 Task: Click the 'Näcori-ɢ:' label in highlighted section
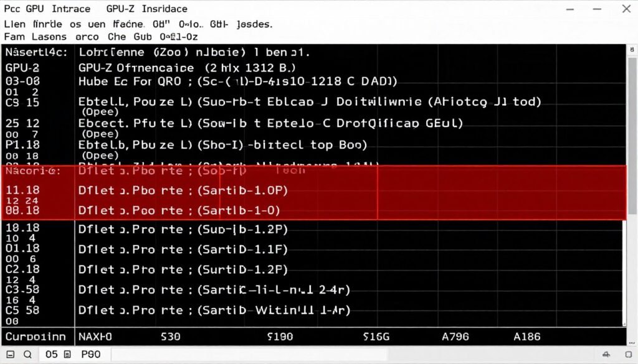pos(33,171)
